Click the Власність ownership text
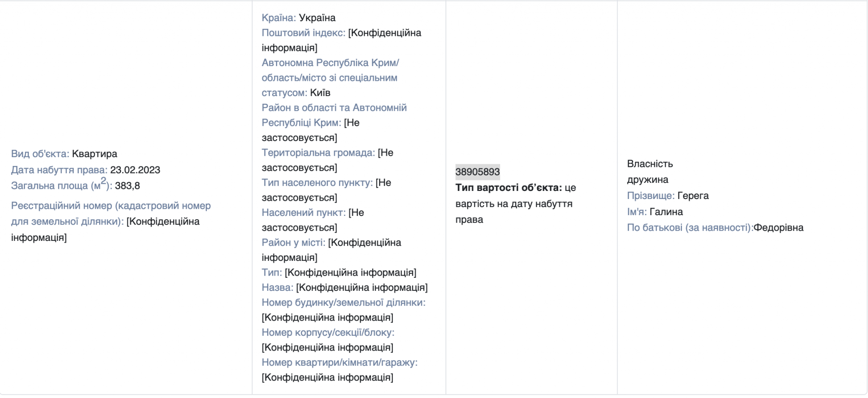868x398 pixels. click(650, 164)
